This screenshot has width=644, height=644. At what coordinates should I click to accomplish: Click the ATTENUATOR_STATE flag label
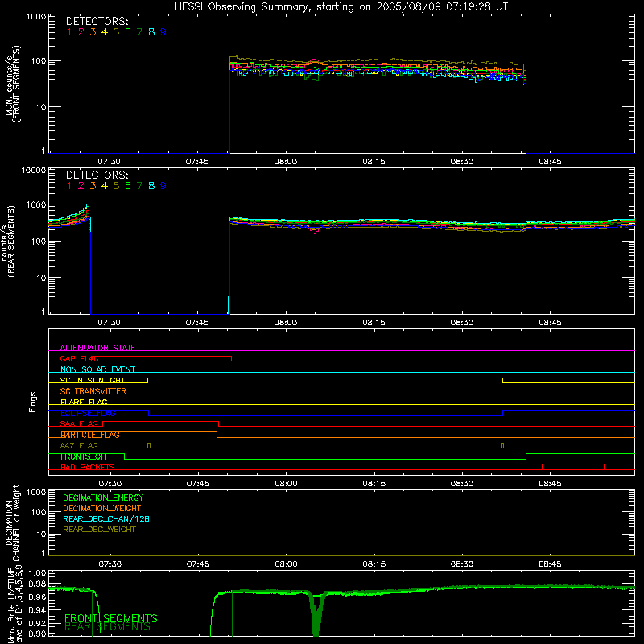97,348
